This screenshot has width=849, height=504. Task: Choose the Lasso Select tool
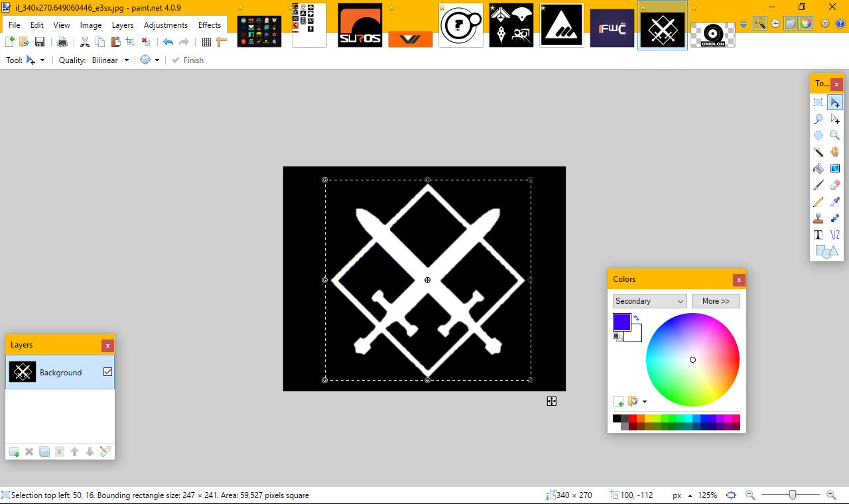(x=818, y=119)
